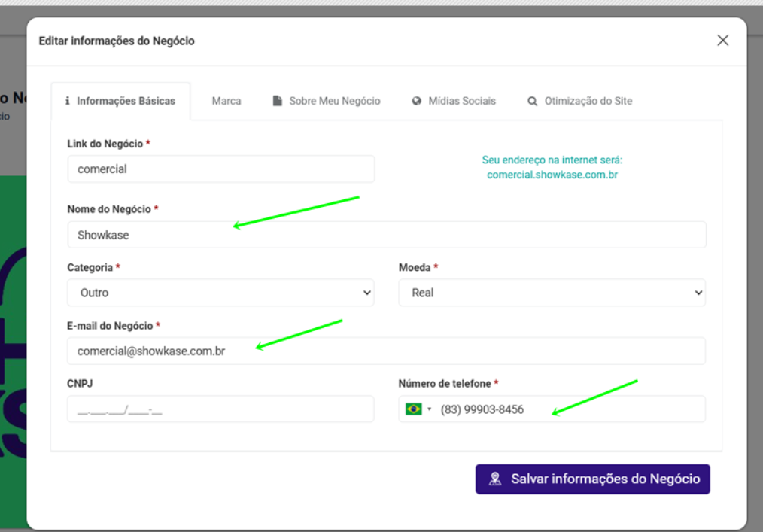Go to the Mídias Sociais tab
Viewport: 763px width, 532px height.
coord(454,101)
